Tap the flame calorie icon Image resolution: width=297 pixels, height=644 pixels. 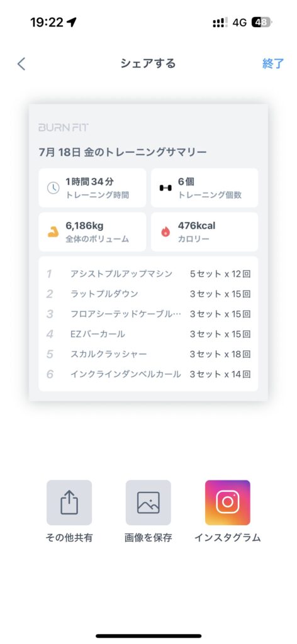tap(165, 232)
